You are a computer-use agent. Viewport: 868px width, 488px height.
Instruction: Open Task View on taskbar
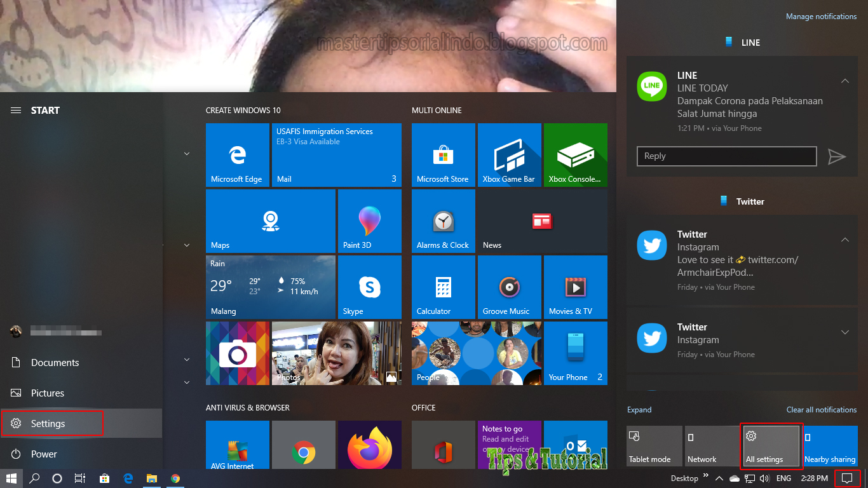(80, 478)
